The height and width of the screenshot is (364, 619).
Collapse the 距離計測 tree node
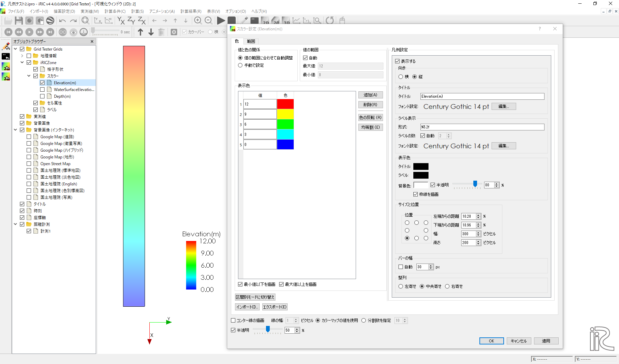15,224
